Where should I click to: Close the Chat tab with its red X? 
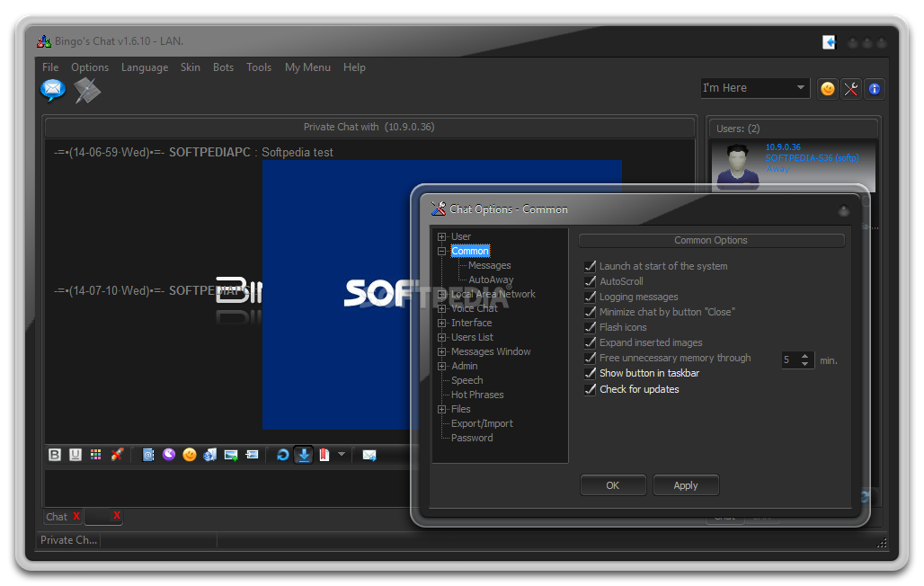click(x=76, y=516)
